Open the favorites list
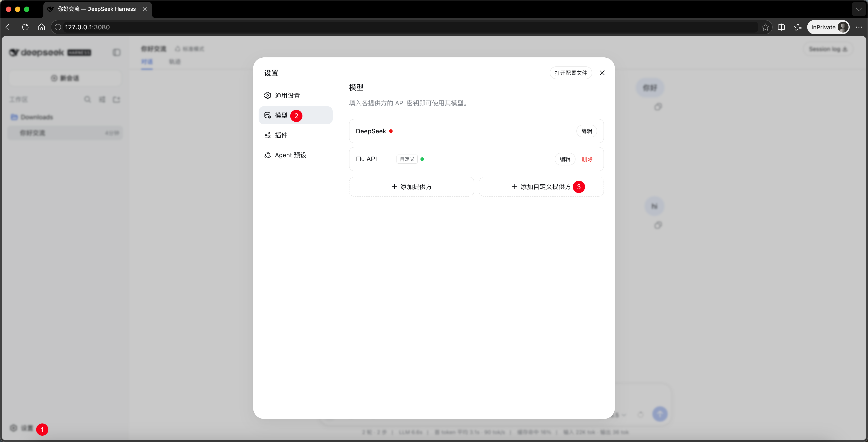The image size is (868, 442). coord(797,27)
